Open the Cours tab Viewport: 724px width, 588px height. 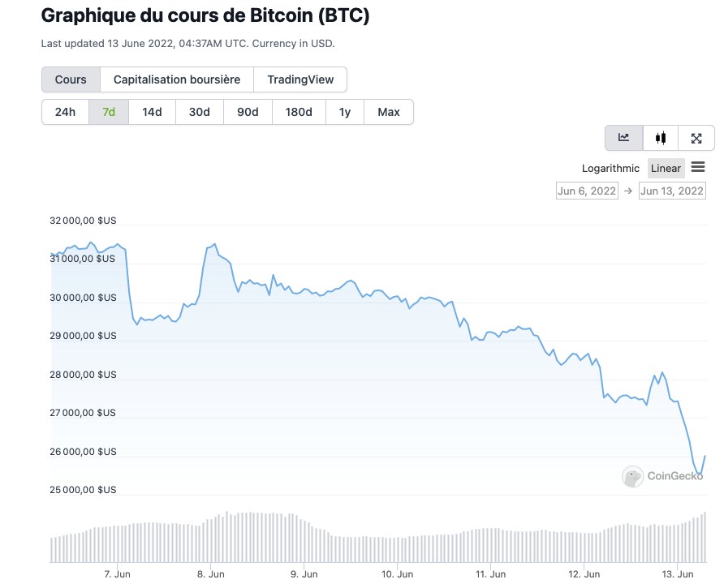pyautogui.click(x=71, y=79)
